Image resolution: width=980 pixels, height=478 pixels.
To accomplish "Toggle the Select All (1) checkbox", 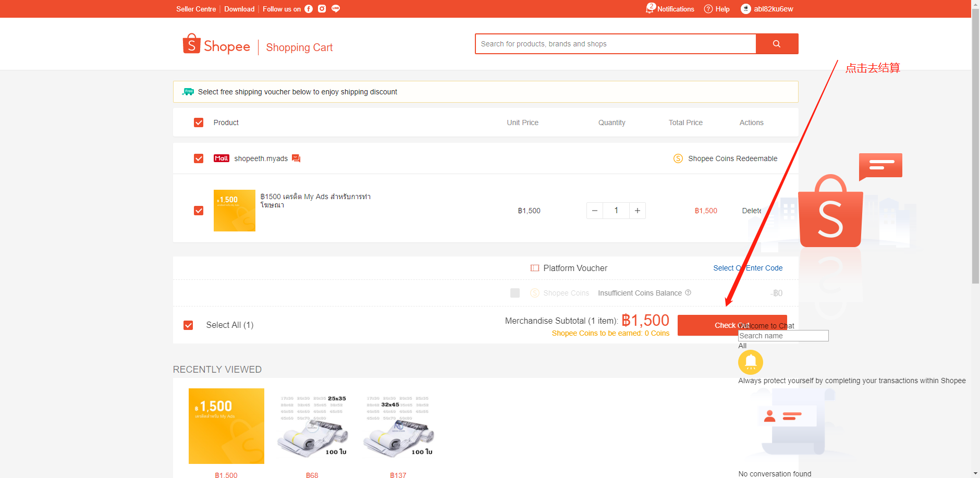I will (x=188, y=325).
